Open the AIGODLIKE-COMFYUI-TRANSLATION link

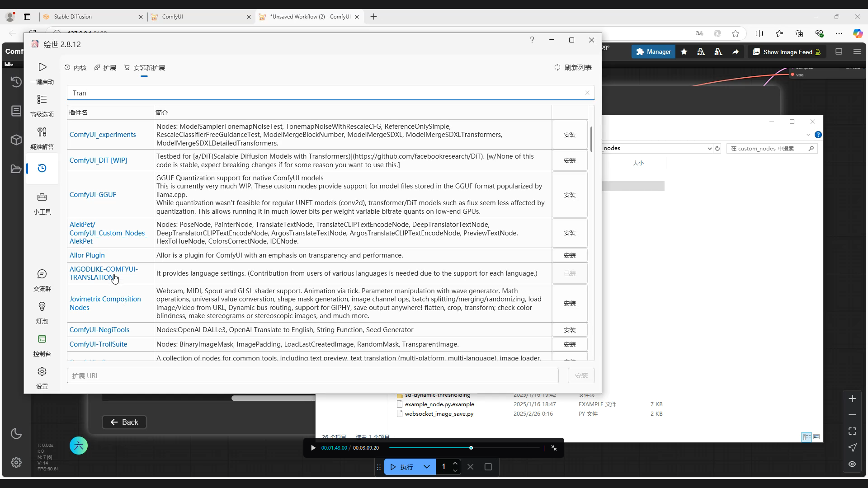tap(104, 273)
